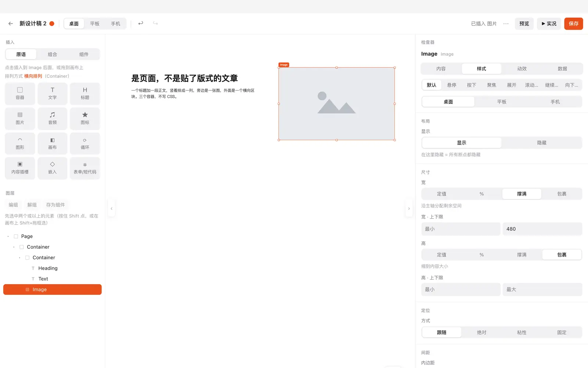Select the 聚焦 focus state
Screen dimensions: 588x368
[492, 85]
